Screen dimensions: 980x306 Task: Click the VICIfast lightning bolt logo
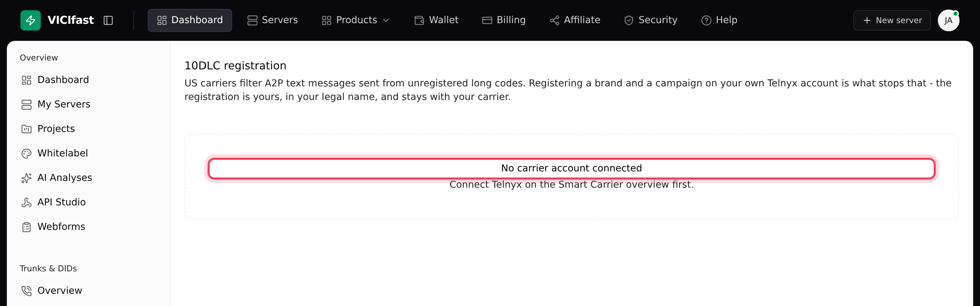(30, 20)
